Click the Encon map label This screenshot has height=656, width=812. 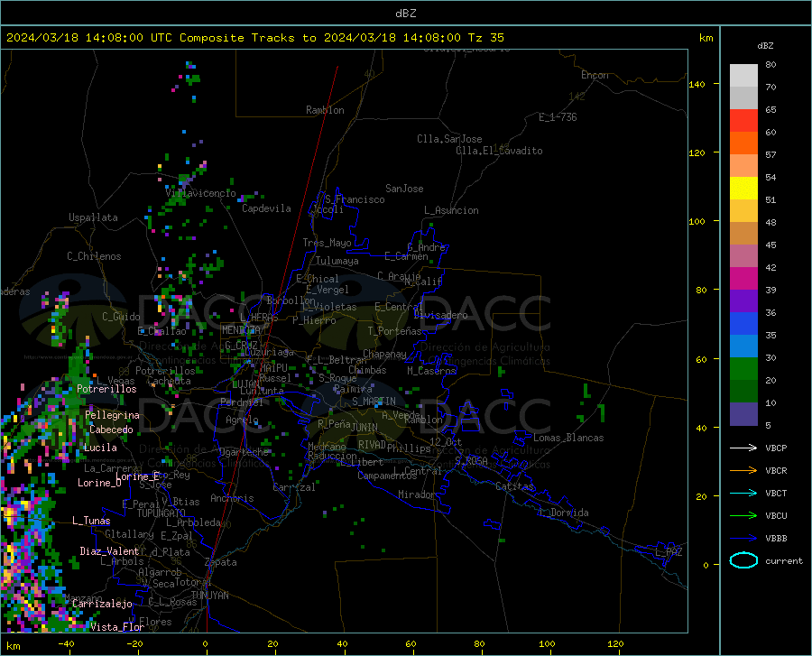595,75
